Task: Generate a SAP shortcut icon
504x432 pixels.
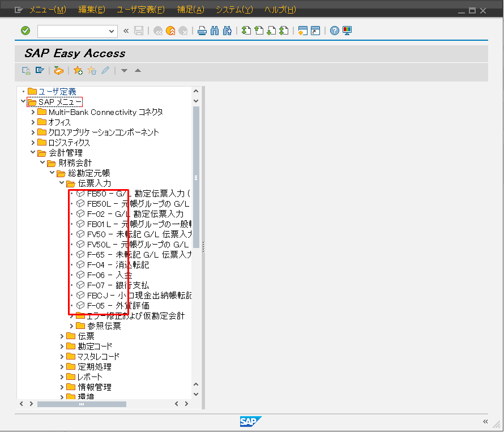Action: click(315, 31)
